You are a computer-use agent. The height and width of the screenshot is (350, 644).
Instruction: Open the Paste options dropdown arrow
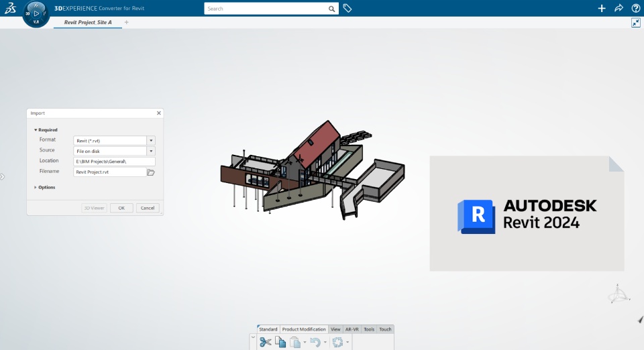tap(305, 342)
